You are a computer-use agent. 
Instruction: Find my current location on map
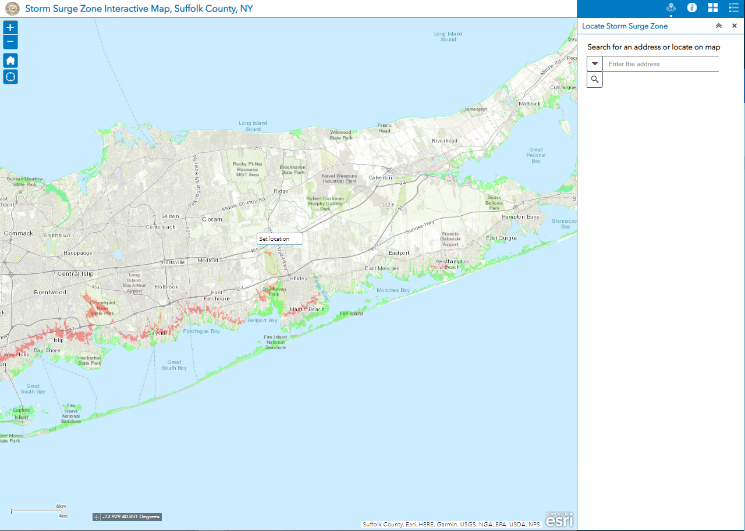(x=10, y=76)
